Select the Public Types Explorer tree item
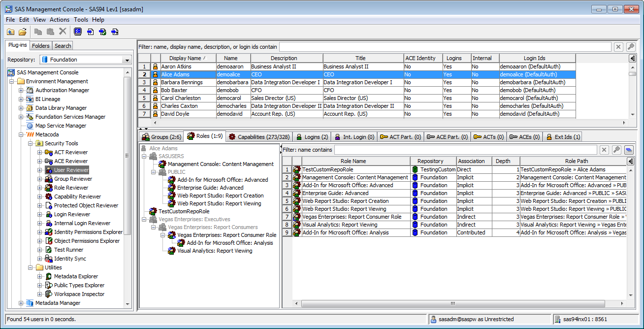The width and height of the screenshot is (644, 329). pos(79,285)
